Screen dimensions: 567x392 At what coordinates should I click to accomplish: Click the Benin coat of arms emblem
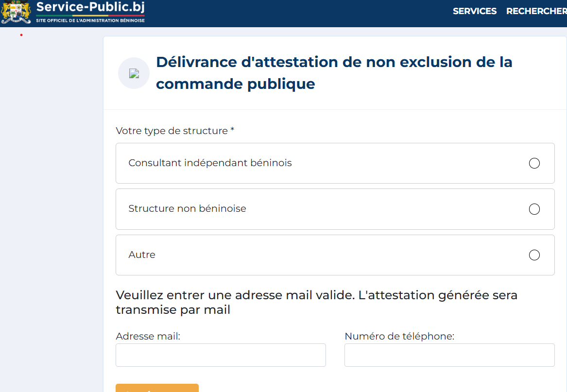(x=16, y=12)
